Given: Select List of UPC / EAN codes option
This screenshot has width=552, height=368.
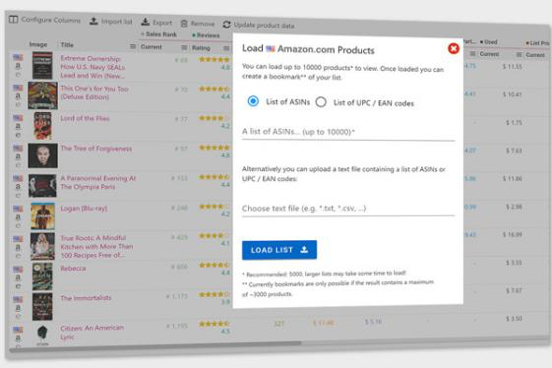Looking at the screenshot, I should (x=321, y=102).
